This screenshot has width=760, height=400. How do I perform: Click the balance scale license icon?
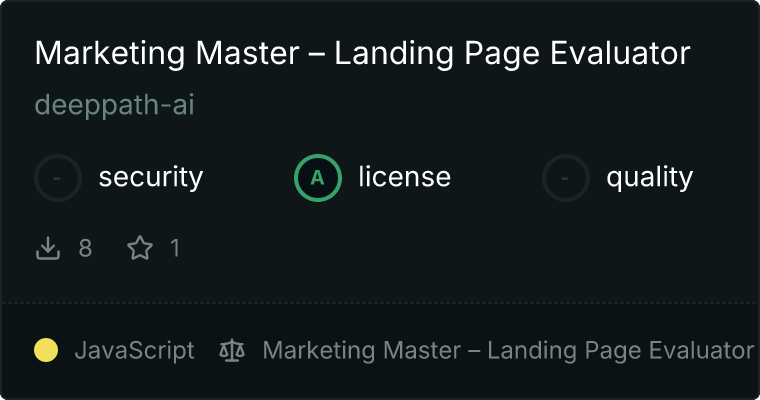[x=232, y=351]
